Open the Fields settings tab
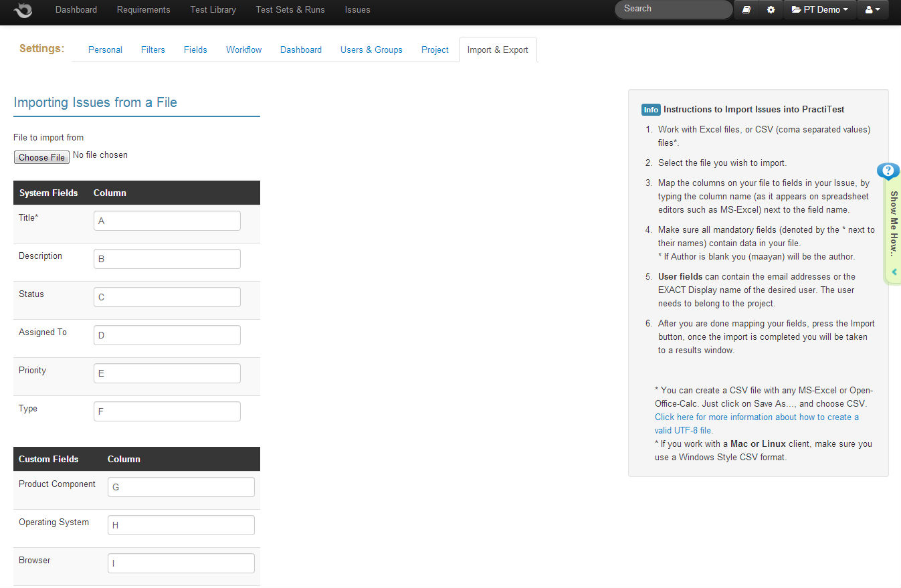Viewport: 901px width, 588px height. click(195, 50)
